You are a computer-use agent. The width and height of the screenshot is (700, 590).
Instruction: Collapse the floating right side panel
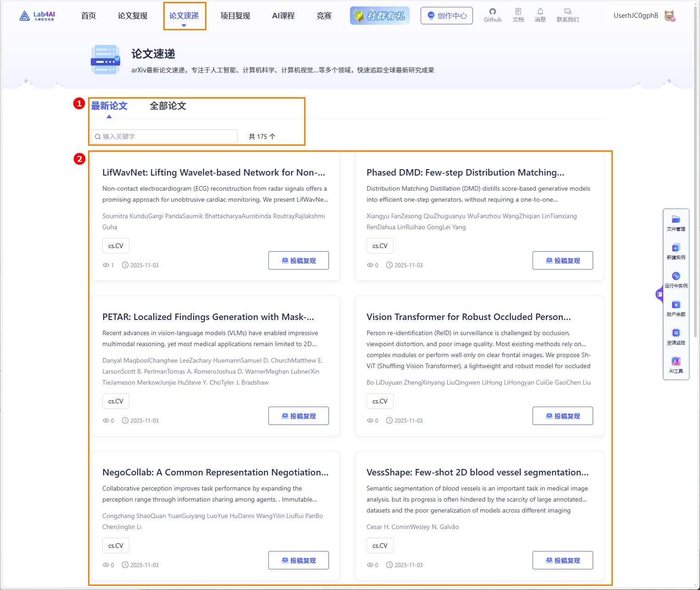(659, 294)
